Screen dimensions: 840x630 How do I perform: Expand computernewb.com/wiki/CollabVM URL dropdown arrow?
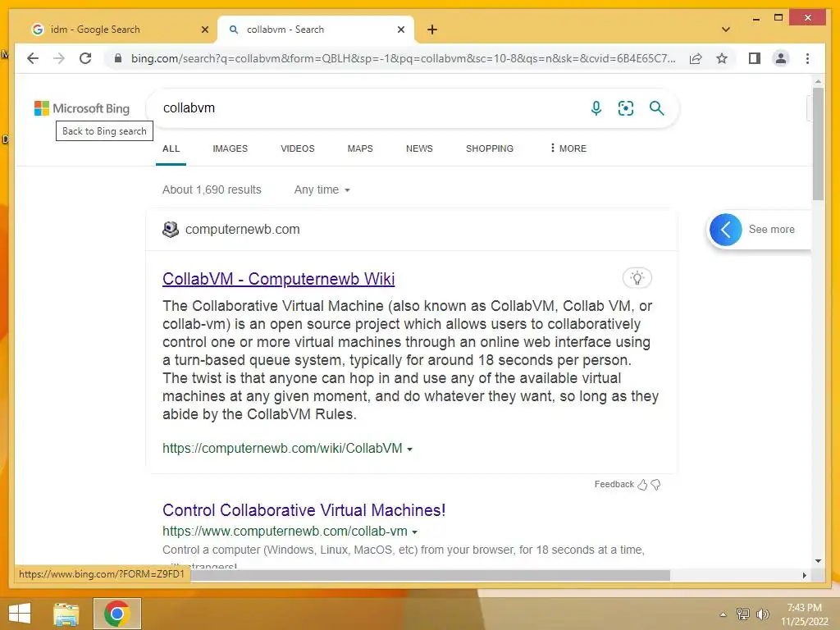pos(410,449)
